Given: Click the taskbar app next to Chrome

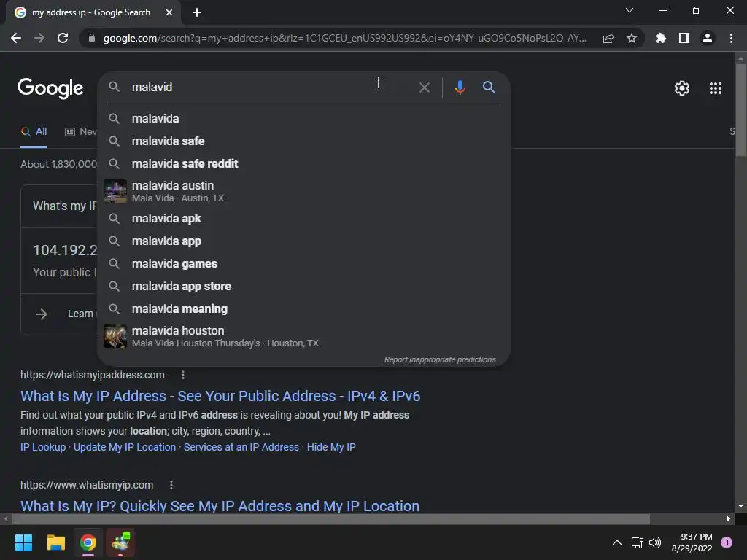Looking at the screenshot, I should [x=120, y=542].
